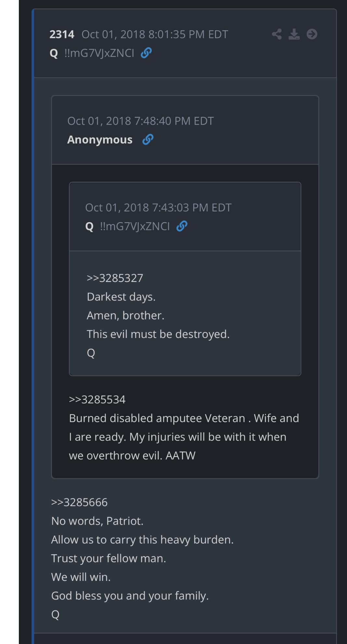The height and width of the screenshot is (644, 347).
Task: Click link icon in nested Q post
Action: pyautogui.click(x=182, y=226)
